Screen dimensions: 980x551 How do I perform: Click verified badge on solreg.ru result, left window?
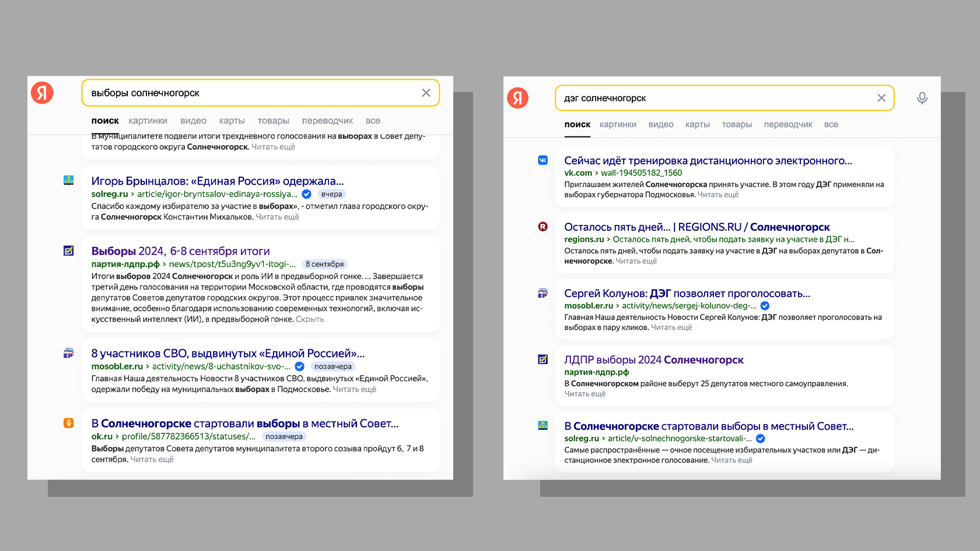pos(306,194)
